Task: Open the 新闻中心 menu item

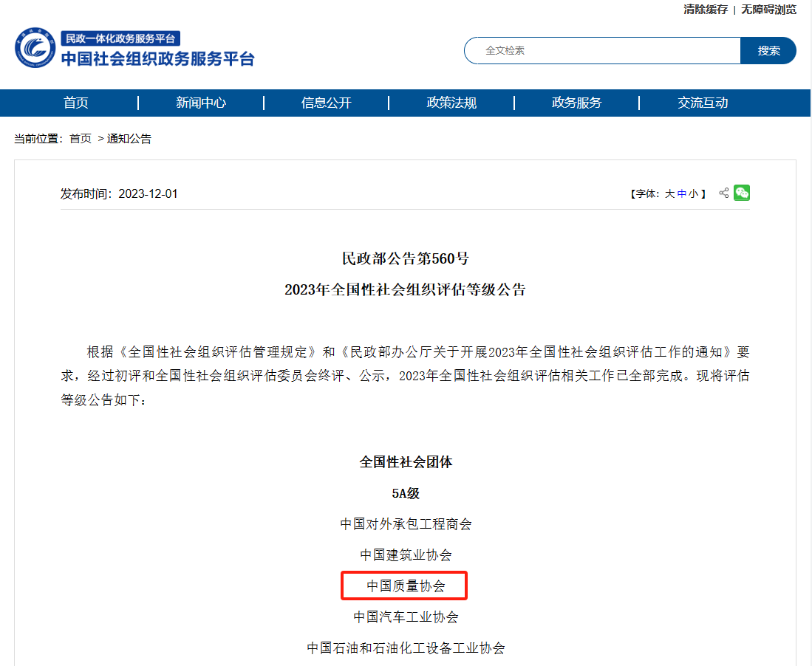Action: coord(201,103)
